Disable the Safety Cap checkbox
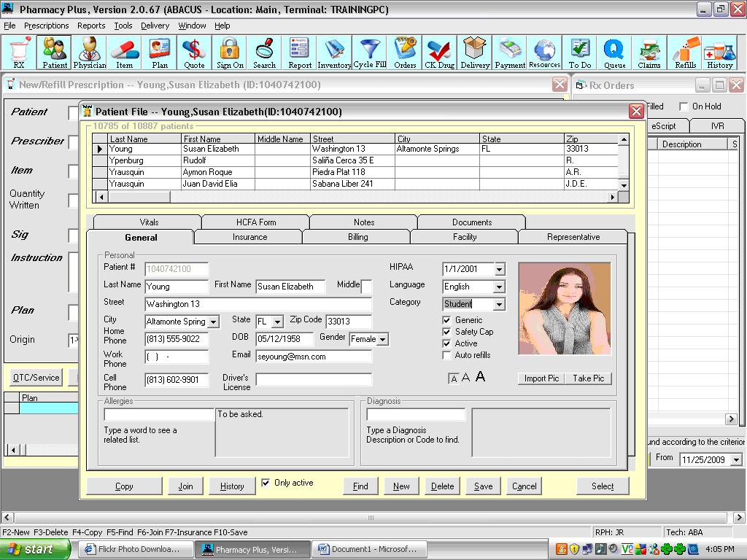This screenshot has height=560, width=747. 448,330
